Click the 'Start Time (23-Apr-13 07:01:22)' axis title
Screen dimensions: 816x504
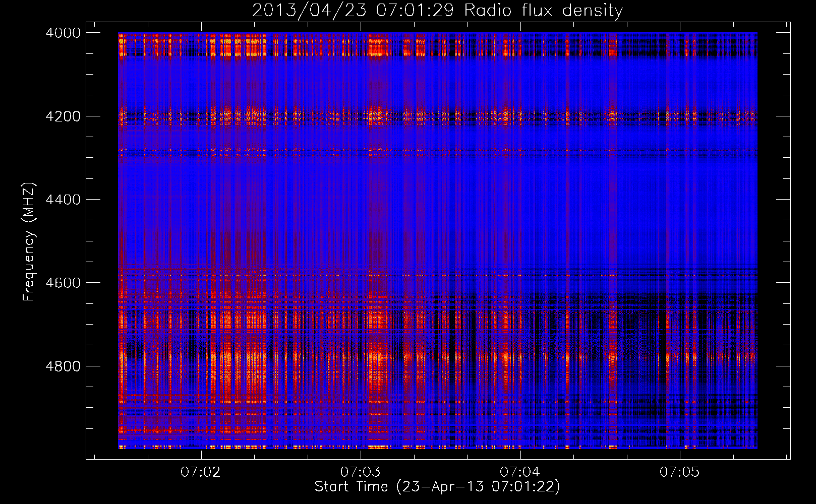click(x=437, y=487)
